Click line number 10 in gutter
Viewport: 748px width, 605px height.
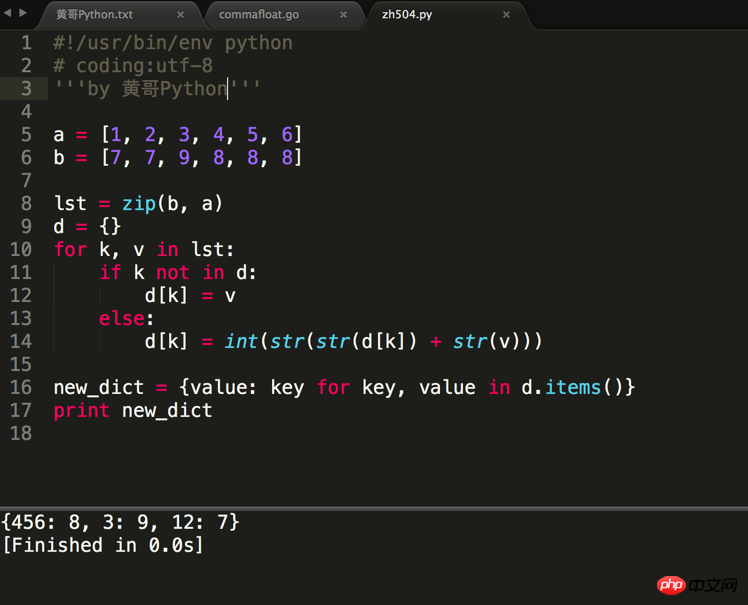(21, 250)
